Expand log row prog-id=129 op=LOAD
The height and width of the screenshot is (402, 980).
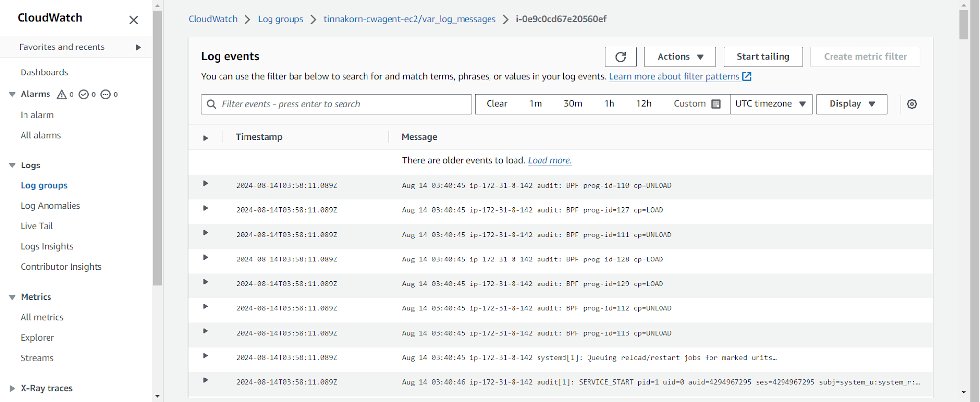(x=206, y=282)
